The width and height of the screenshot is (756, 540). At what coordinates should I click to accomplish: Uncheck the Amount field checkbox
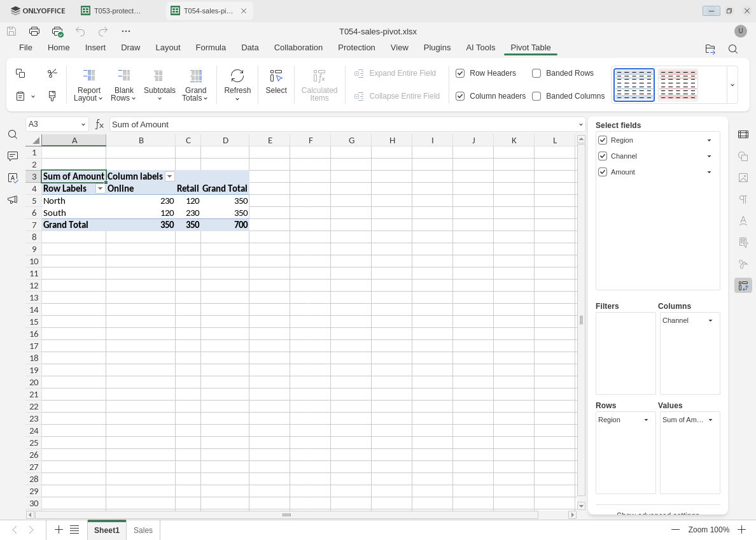pyautogui.click(x=602, y=172)
